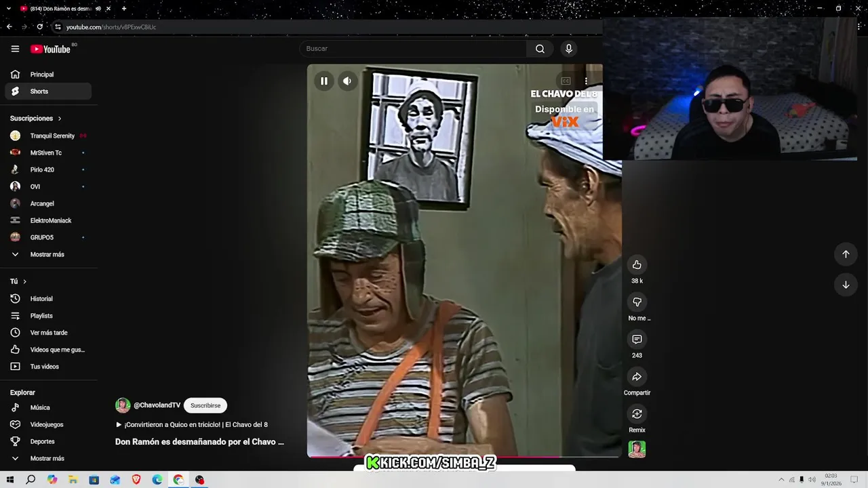Viewport: 868px width, 488px height.
Task: Click the browser back arrow
Action: click(x=9, y=27)
